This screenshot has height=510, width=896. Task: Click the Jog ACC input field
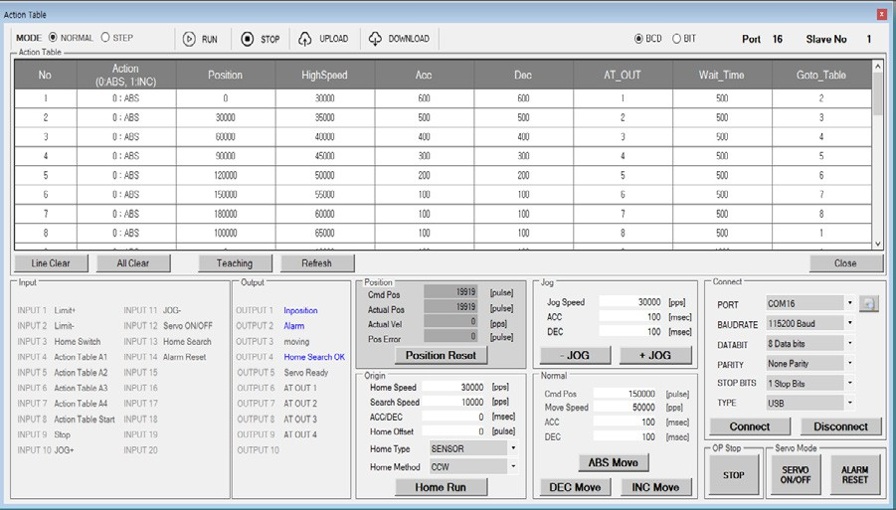pos(631,317)
